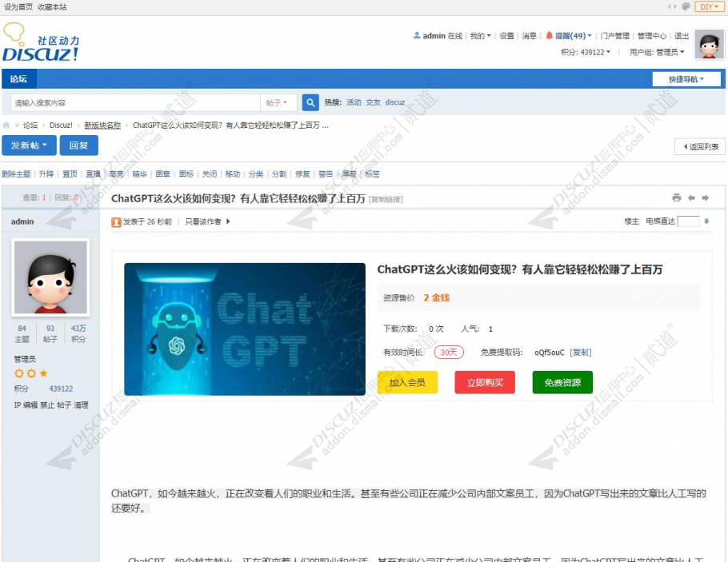The height and width of the screenshot is (562, 728).
Task: Click the orange author icon beside post time
Action: pyautogui.click(x=116, y=222)
